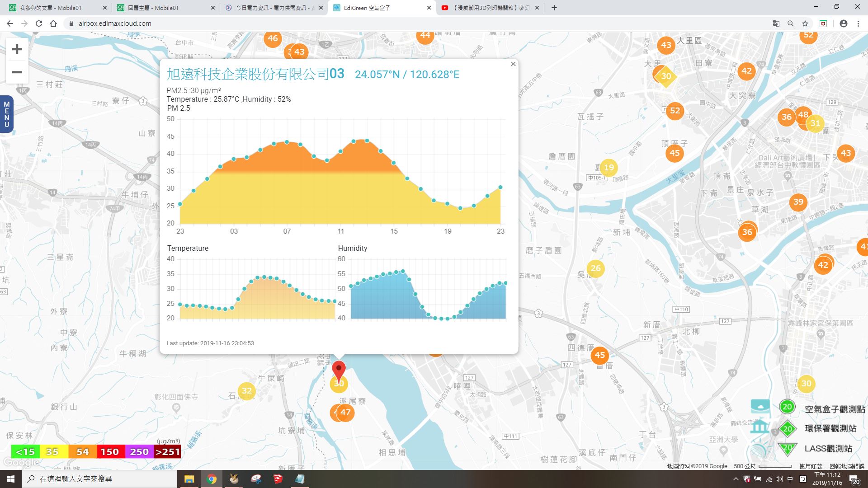
Task: Bookmark this page with star icon
Action: (x=805, y=23)
